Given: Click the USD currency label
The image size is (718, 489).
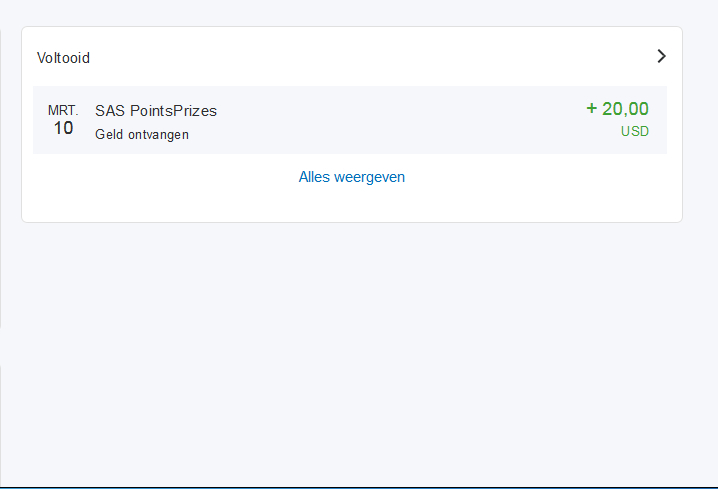Looking at the screenshot, I should tap(635, 131).
